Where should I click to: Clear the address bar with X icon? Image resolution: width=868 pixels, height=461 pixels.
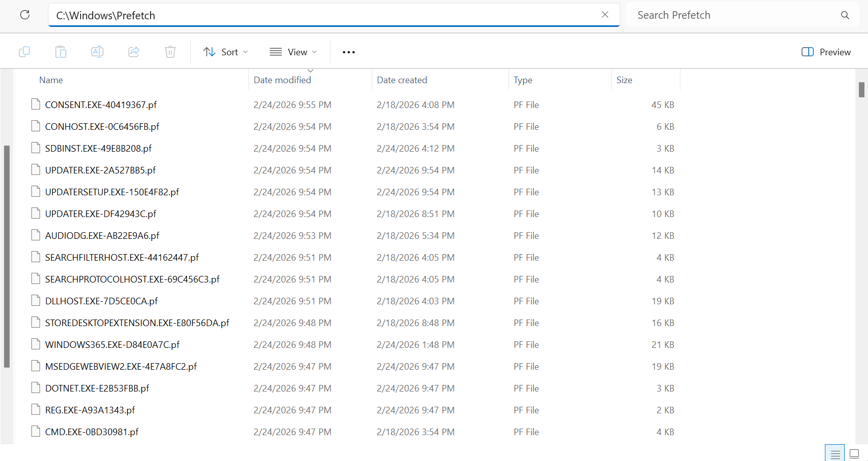click(605, 15)
